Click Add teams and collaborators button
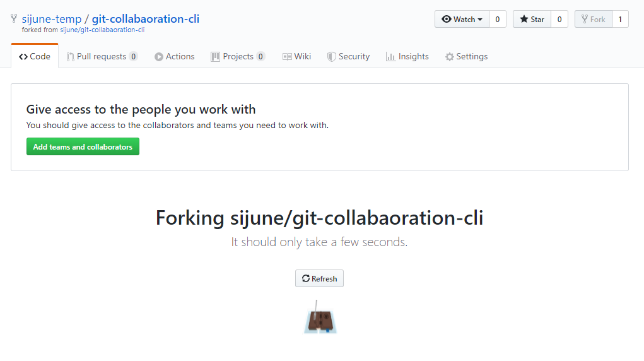Image resolution: width=644 pixels, height=361 pixels. click(83, 147)
